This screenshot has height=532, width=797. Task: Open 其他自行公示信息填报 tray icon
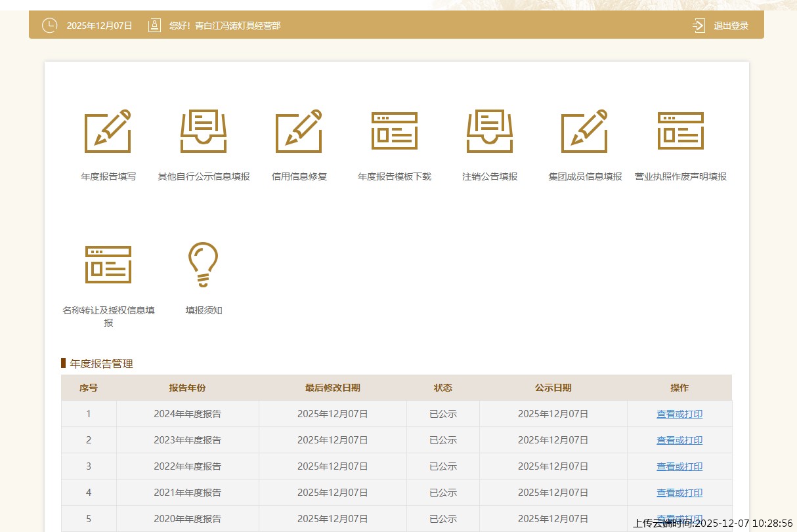pos(204,131)
